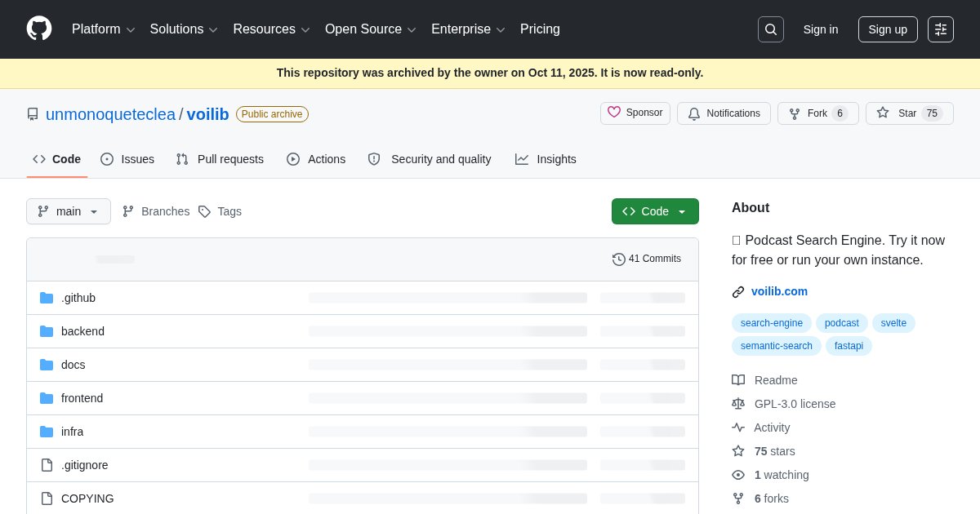Open the unmonoqueteclea owner profile

[x=110, y=114]
